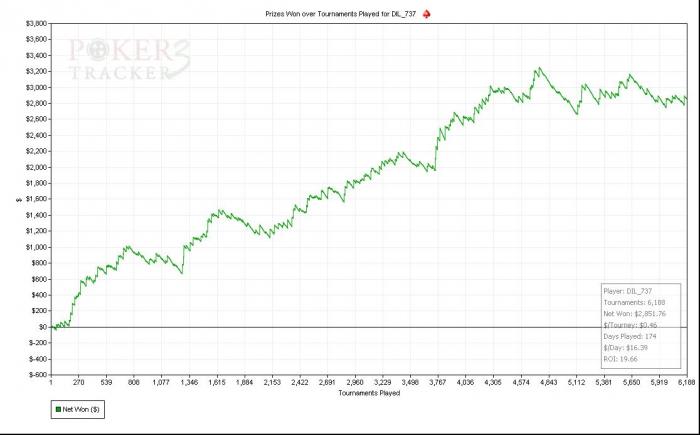Click the '$3,200' y-axis label
The image size is (700, 435).
coord(38,71)
